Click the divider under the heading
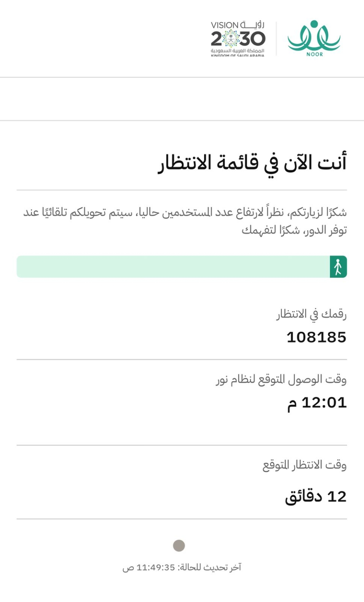This screenshot has height=602, width=364. 182,190
